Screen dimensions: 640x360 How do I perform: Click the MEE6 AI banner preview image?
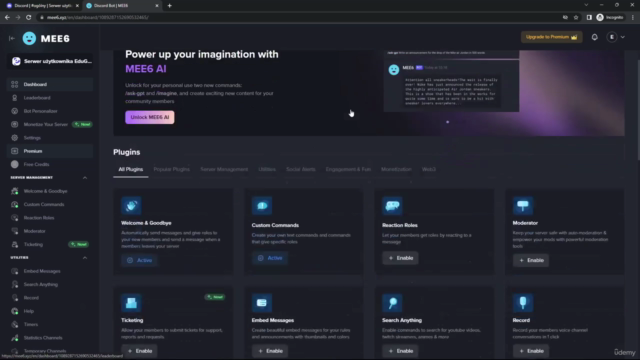click(451, 81)
